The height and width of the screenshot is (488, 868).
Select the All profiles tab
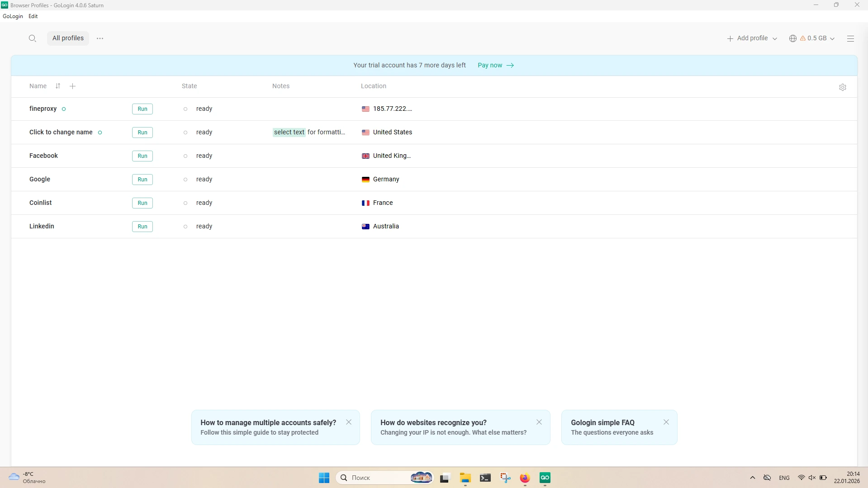(x=68, y=38)
